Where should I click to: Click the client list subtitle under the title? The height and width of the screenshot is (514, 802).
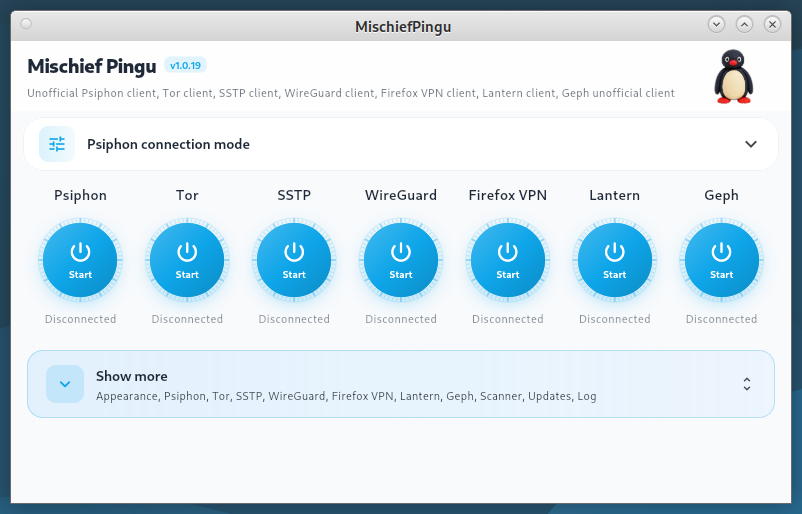(x=351, y=93)
